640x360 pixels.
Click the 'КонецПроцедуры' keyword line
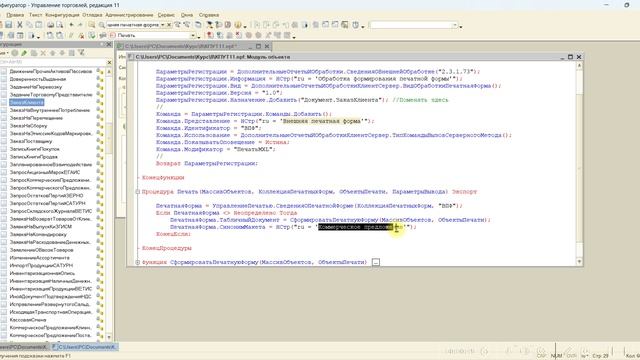(167, 248)
